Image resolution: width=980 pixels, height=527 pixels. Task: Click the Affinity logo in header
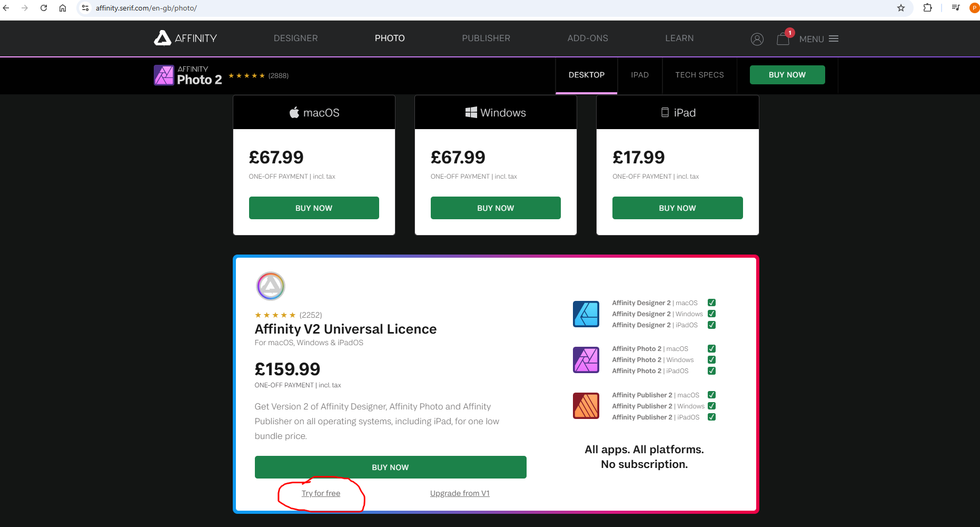(185, 38)
